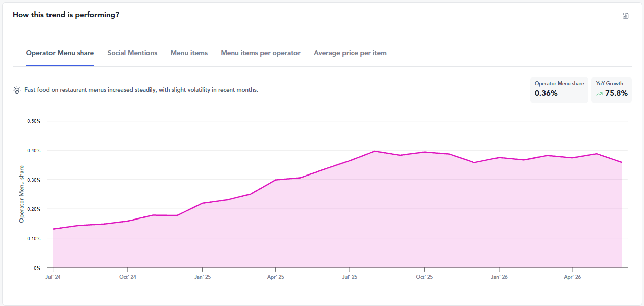Click the 0.36% Operator Menu share value
Image resolution: width=644 pixels, height=306 pixels.
(546, 93)
